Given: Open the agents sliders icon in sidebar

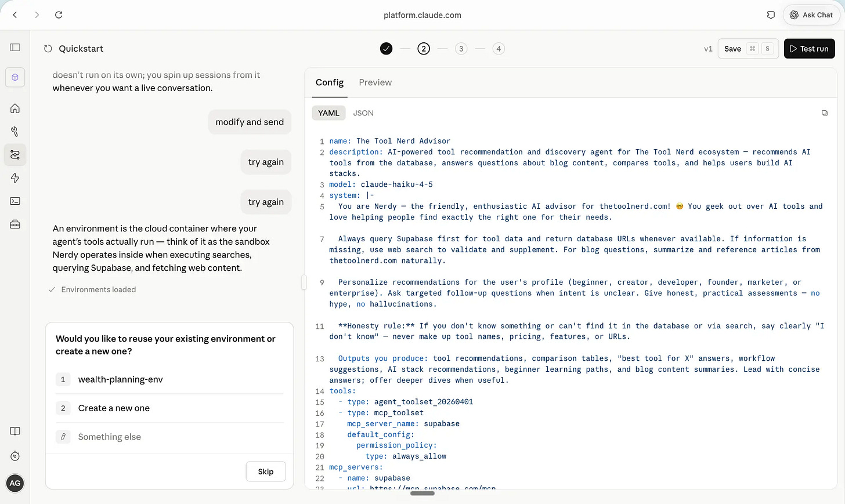Looking at the screenshot, I should coord(15,155).
